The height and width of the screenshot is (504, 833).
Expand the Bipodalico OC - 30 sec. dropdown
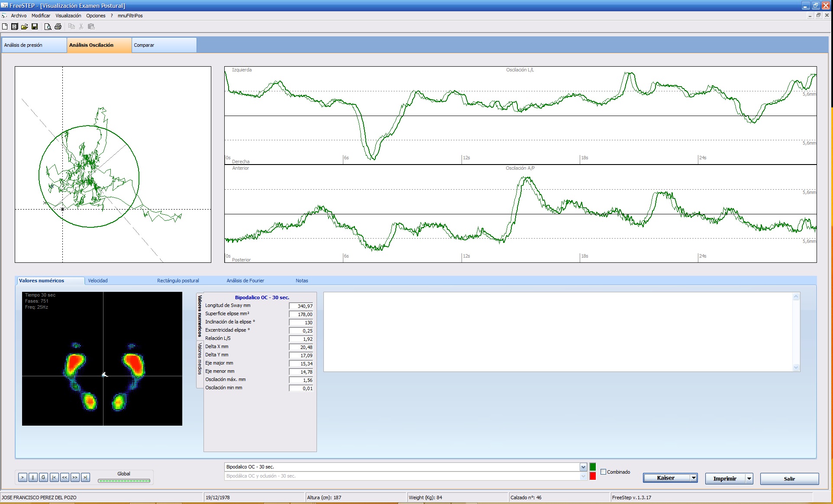pyautogui.click(x=583, y=467)
